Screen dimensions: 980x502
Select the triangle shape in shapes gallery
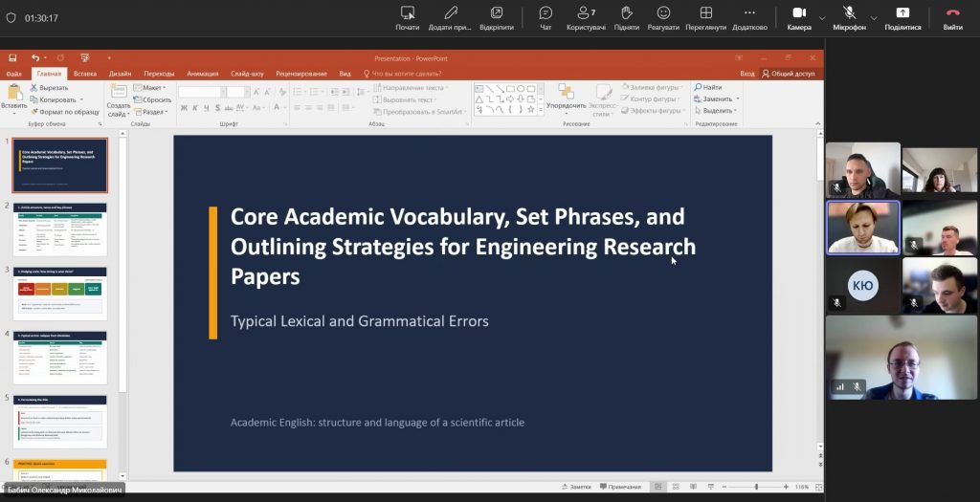click(x=479, y=99)
